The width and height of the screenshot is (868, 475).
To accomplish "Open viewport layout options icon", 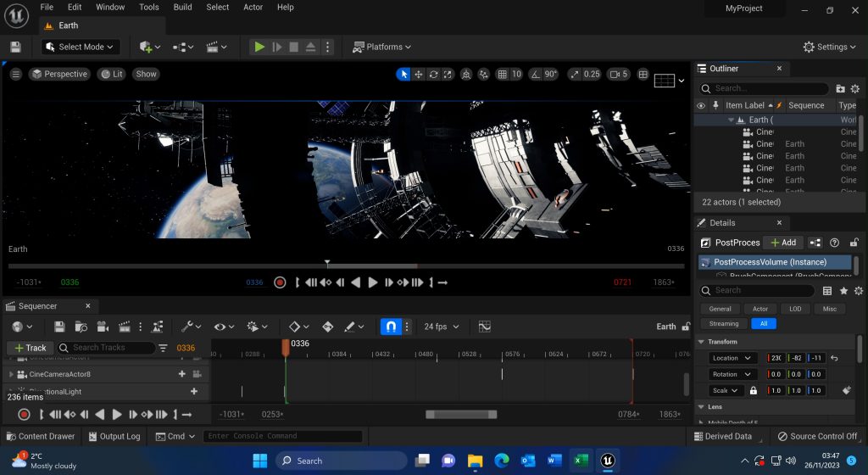I will (x=643, y=74).
